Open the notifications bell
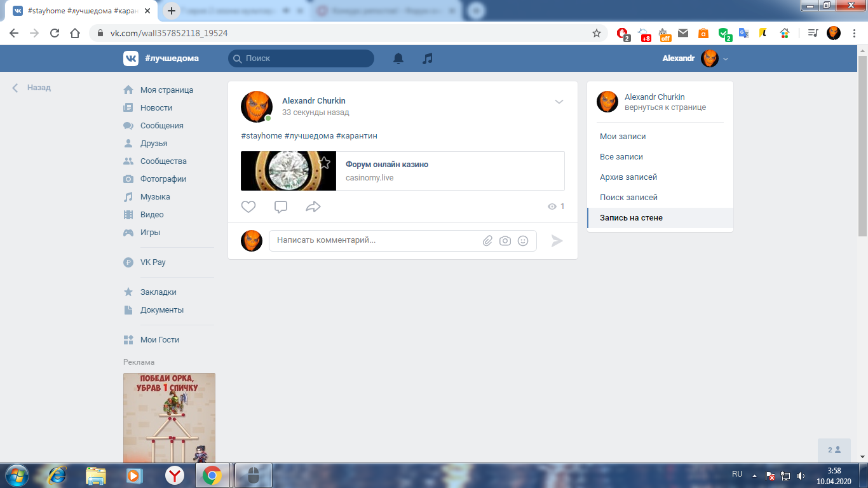The width and height of the screenshot is (868, 488). point(398,58)
